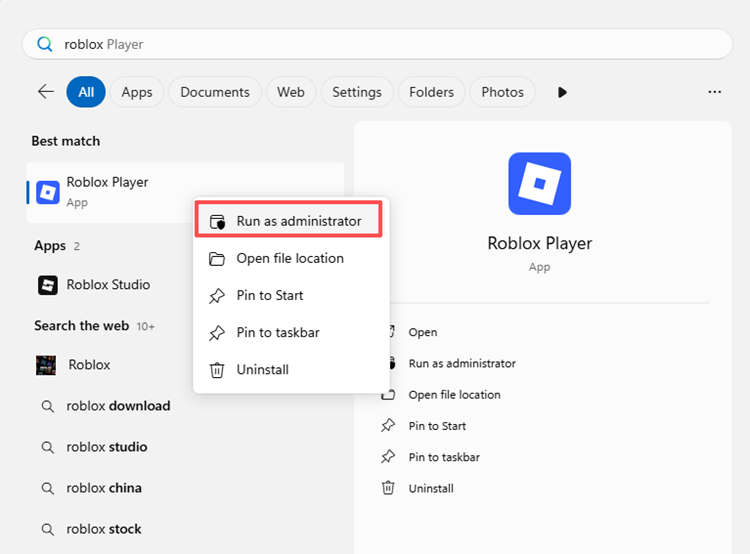750x554 pixels.
Task: Open the Roblox Studio app result
Action: tap(110, 285)
